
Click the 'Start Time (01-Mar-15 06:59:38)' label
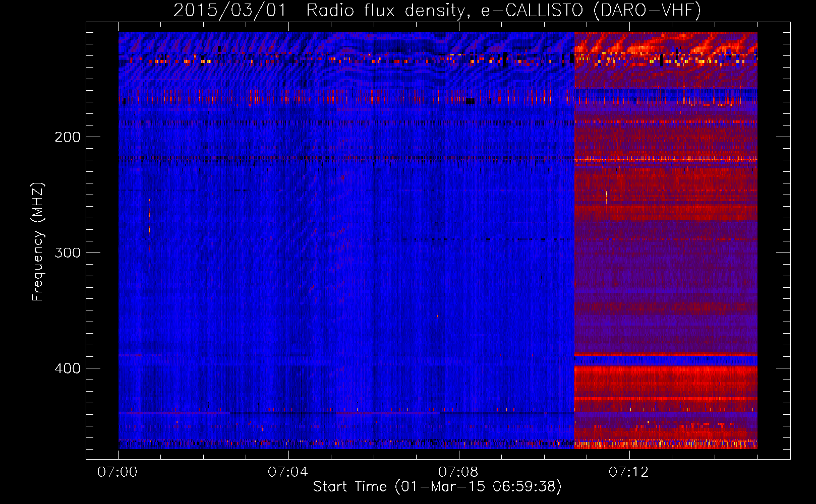pyautogui.click(x=437, y=487)
